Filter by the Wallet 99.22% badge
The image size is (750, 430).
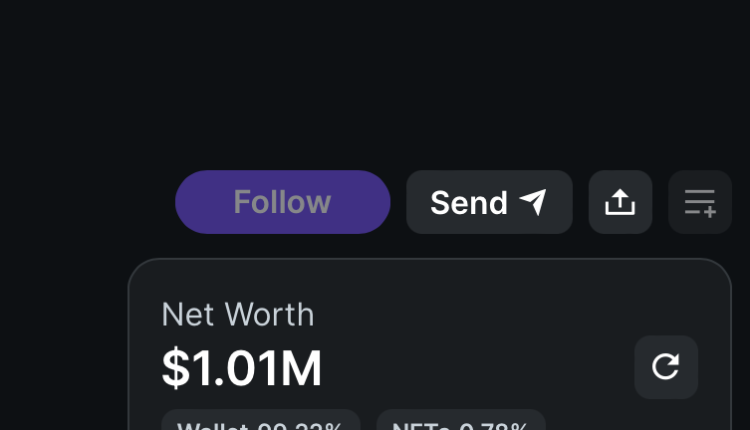click(x=260, y=422)
